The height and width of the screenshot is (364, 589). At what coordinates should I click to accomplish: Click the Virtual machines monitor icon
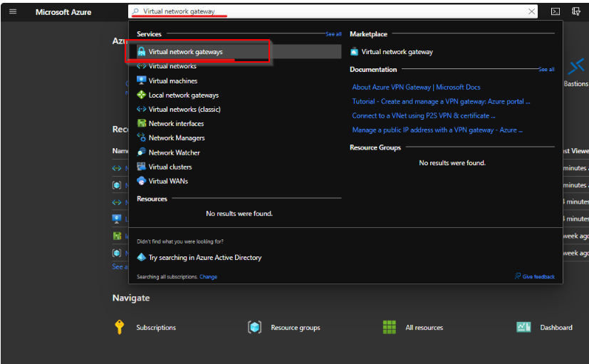[x=141, y=80]
